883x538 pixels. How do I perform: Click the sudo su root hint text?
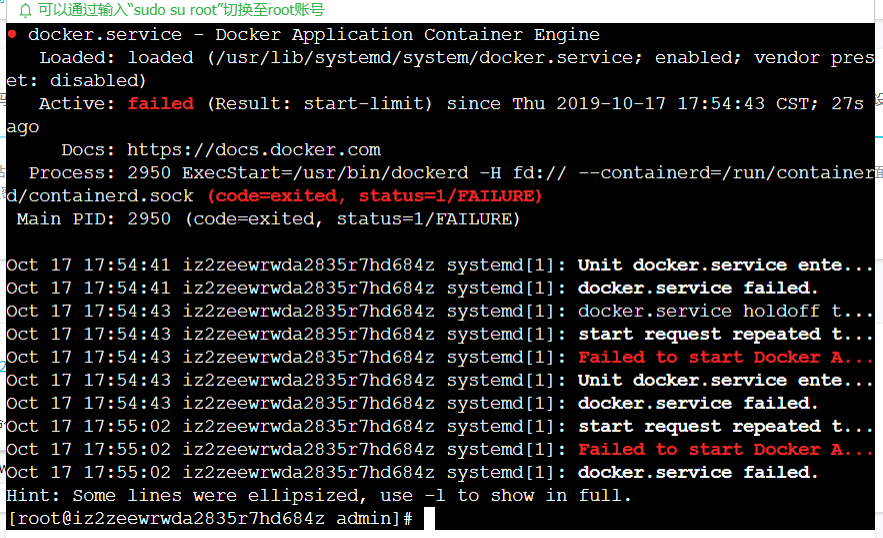[x=181, y=10]
